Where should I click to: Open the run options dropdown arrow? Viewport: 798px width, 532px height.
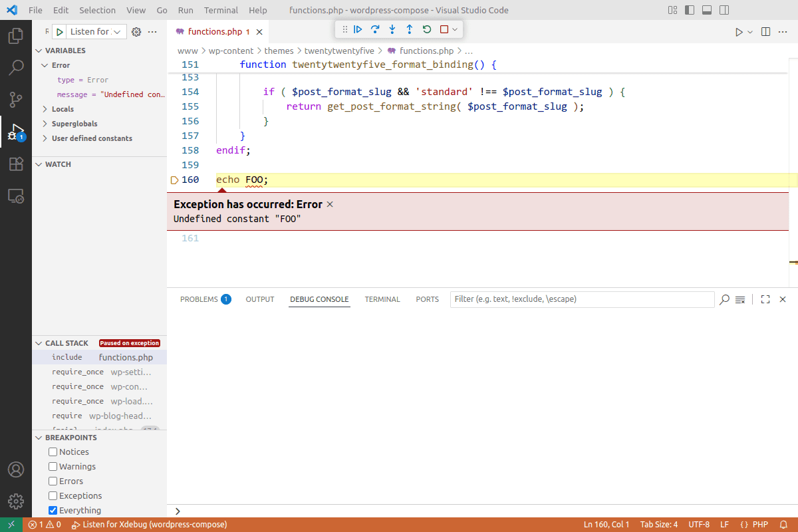[750, 31]
